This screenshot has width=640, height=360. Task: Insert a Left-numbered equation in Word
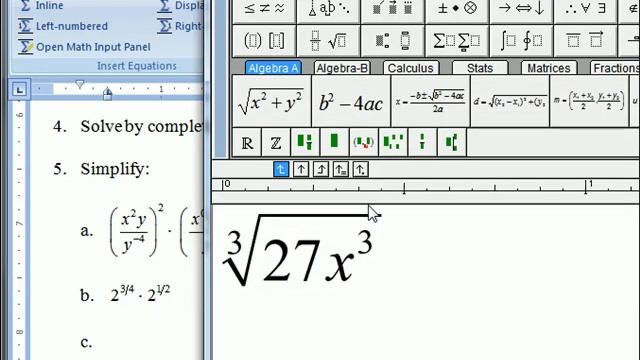click(x=63, y=26)
